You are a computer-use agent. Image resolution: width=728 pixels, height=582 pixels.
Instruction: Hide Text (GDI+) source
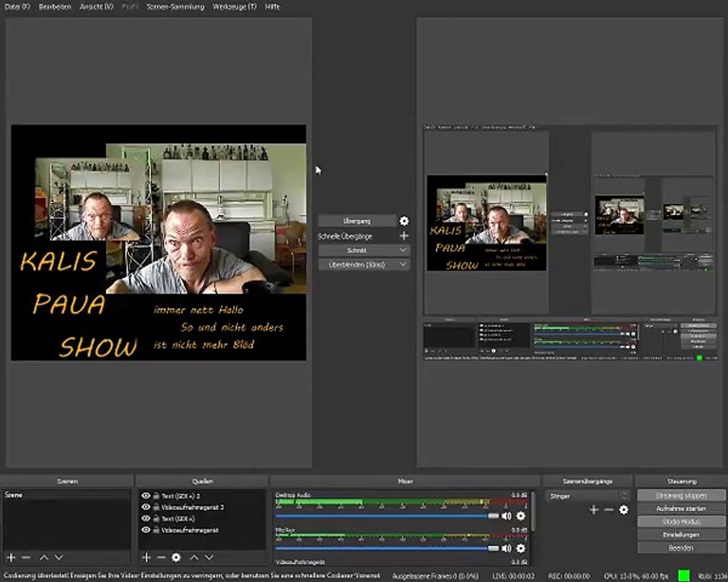coord(146,518)
